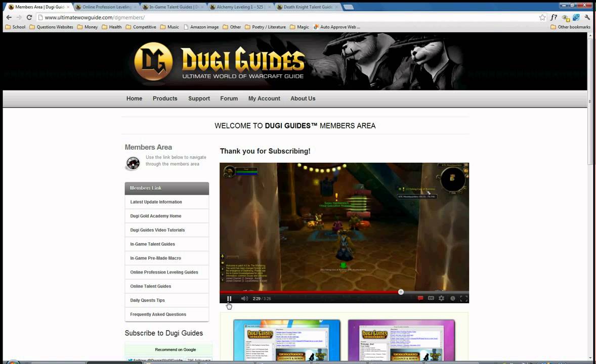
Task: Click the blue Dugi Guides installer thumbnail
Action: click(x=287, y=340)
